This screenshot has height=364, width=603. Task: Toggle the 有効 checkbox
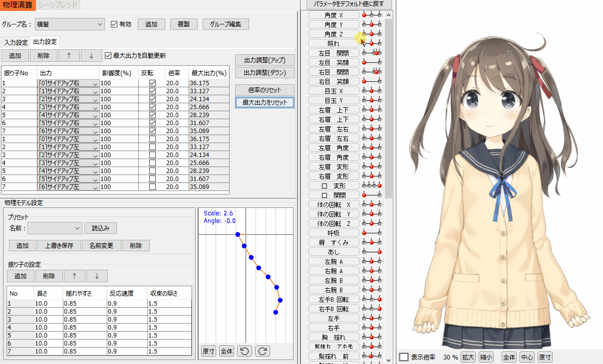tap(114, 24)
